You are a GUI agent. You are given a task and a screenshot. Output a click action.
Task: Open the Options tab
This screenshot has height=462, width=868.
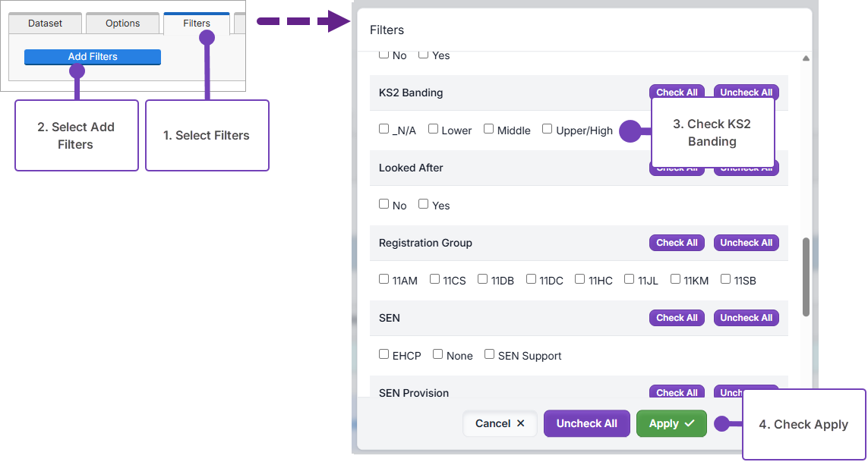tap(122, 24)
